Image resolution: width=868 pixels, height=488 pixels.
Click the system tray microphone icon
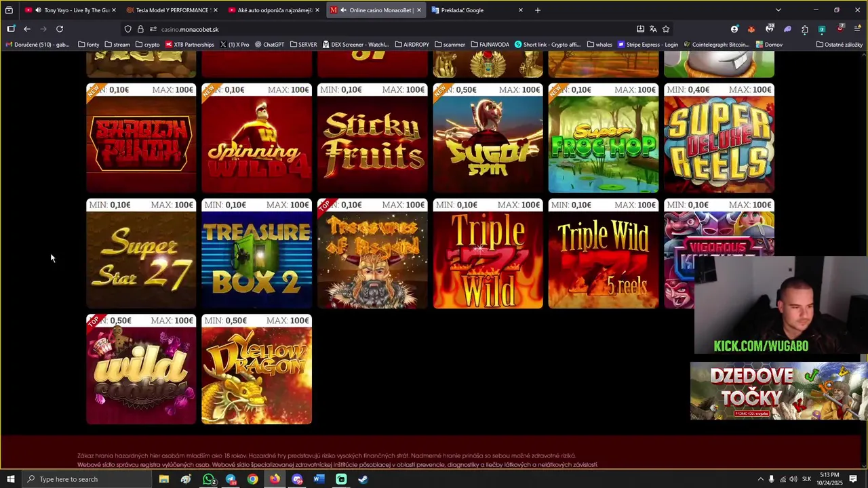click(771, 479)
